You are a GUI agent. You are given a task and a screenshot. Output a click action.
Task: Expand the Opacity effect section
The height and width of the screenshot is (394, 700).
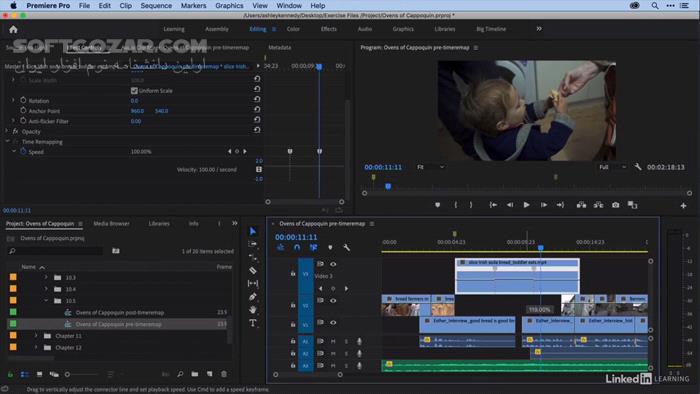[7, 131]
